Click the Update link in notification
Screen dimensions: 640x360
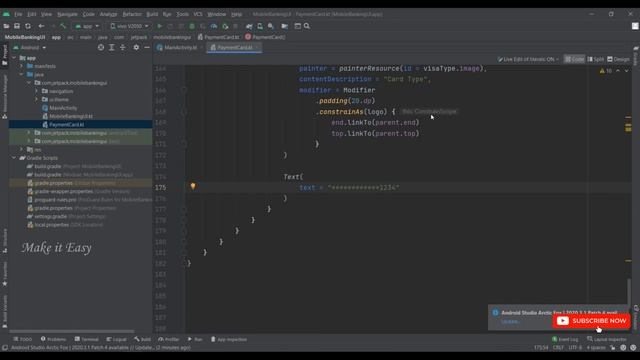tap(510, 322)
